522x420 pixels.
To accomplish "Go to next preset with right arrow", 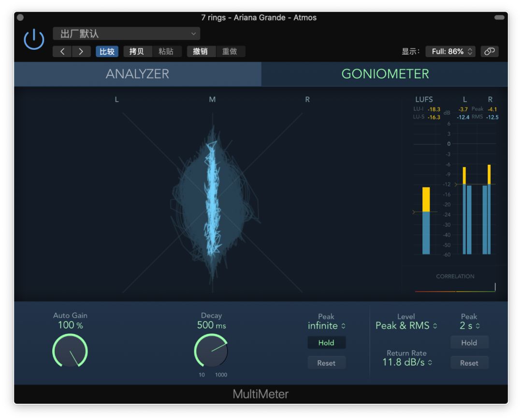I will click(x=81, y=52).
